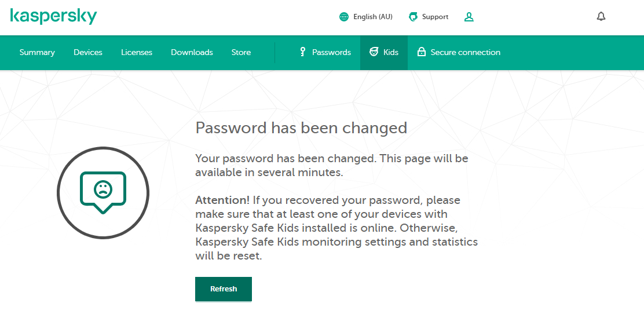Open the notifications bell
644x336 pixels.
point(601,17)
